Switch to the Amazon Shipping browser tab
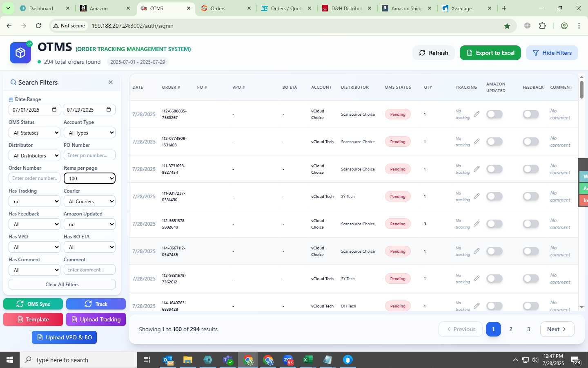Screen dimensions: 588x368 [406, 8]
